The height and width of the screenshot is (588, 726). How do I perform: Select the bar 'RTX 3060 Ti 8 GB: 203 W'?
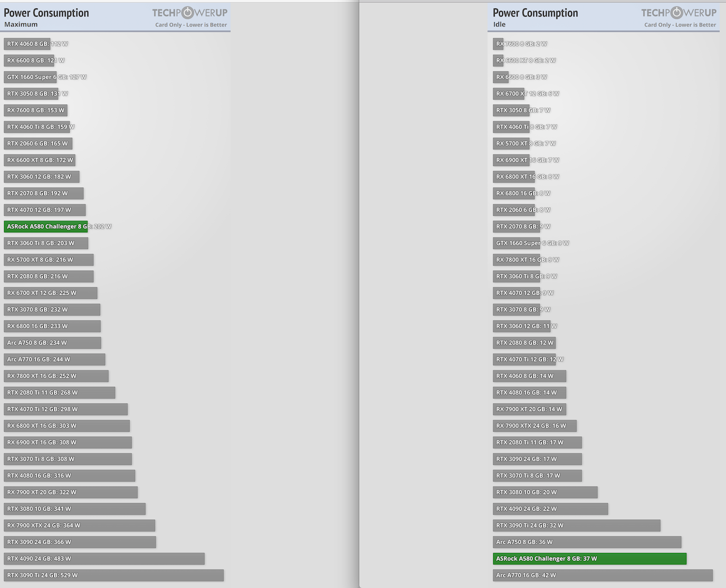(x=46, y=243)
